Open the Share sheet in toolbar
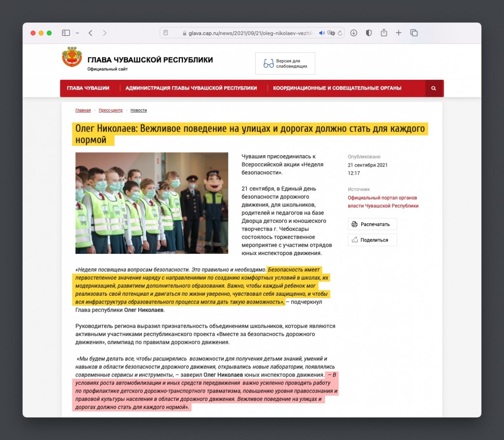Screen dimensions: 504x440 384,33
